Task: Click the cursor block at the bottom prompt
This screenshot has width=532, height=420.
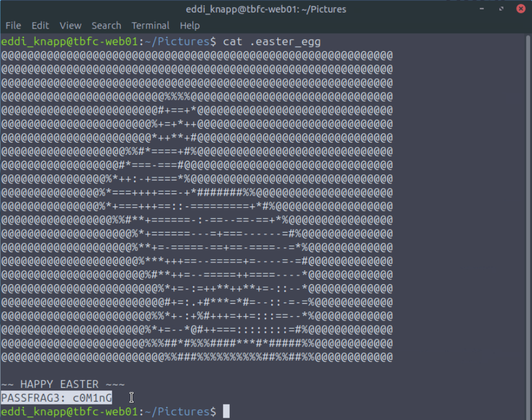Action: [x=226, y=411]
